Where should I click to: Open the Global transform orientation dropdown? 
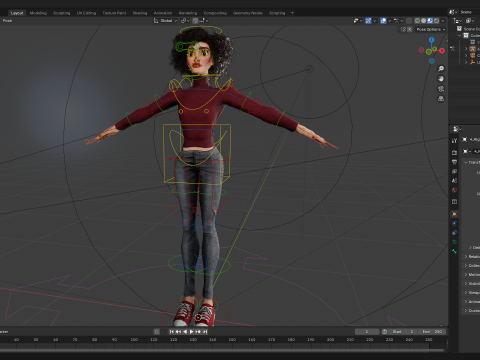166,21
